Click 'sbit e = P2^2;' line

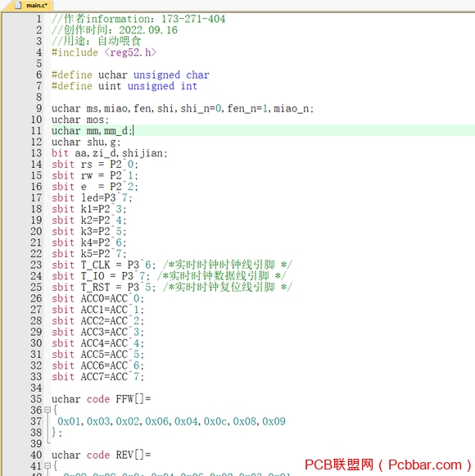(x=95, y=187)
